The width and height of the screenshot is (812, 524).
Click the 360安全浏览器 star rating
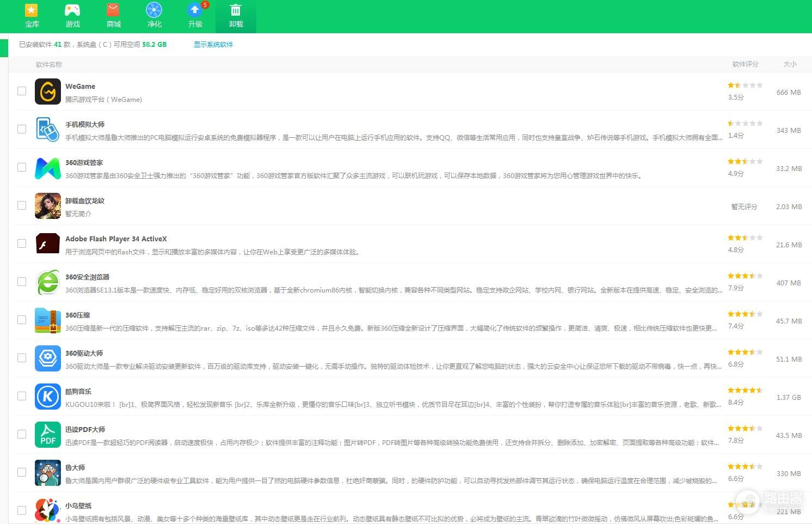coord(745,276)
